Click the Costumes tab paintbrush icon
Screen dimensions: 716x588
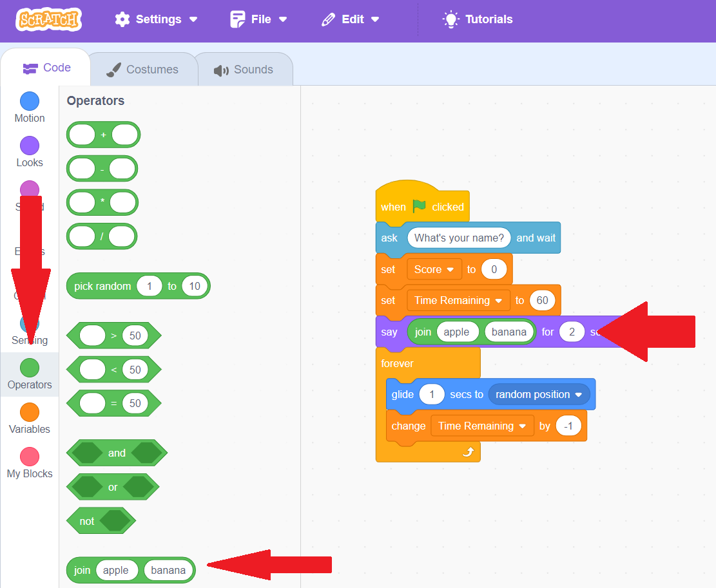click(x=113, y=70)
